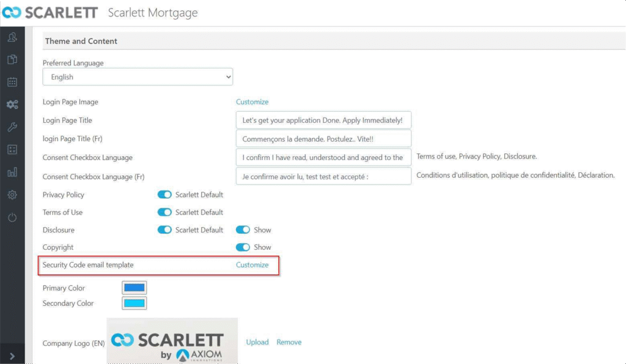Select the double gears configuration icon

(x=12, y=104)
